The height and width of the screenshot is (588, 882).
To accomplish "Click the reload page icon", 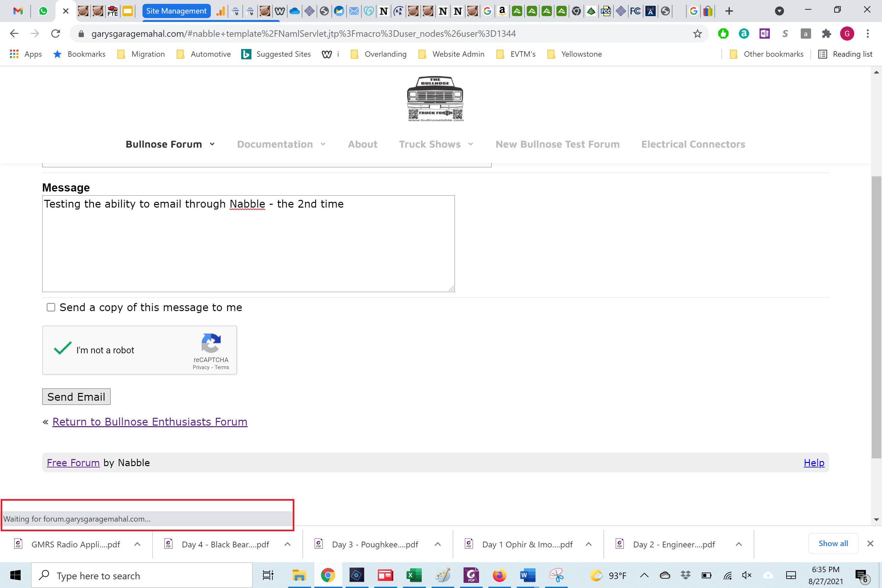I will 55,34.
